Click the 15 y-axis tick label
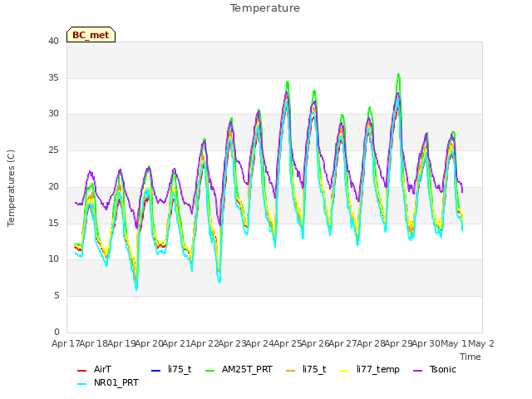 pos(53,223)
